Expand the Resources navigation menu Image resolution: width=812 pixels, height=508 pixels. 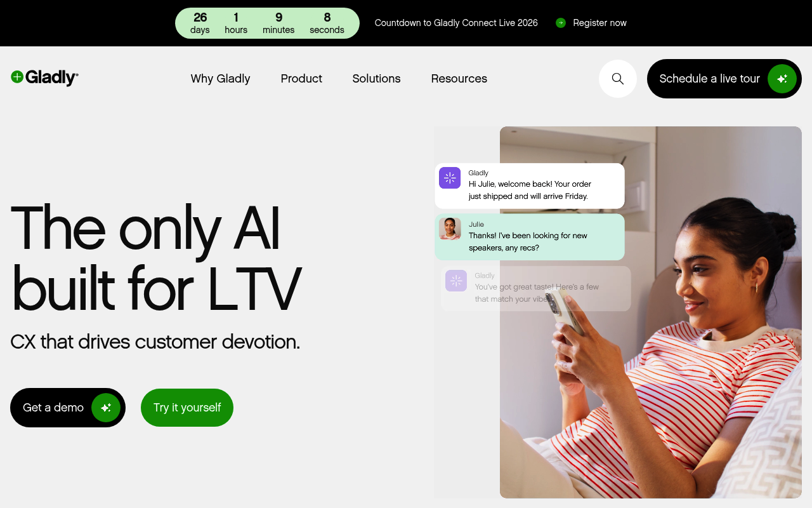tap(459, 79)
